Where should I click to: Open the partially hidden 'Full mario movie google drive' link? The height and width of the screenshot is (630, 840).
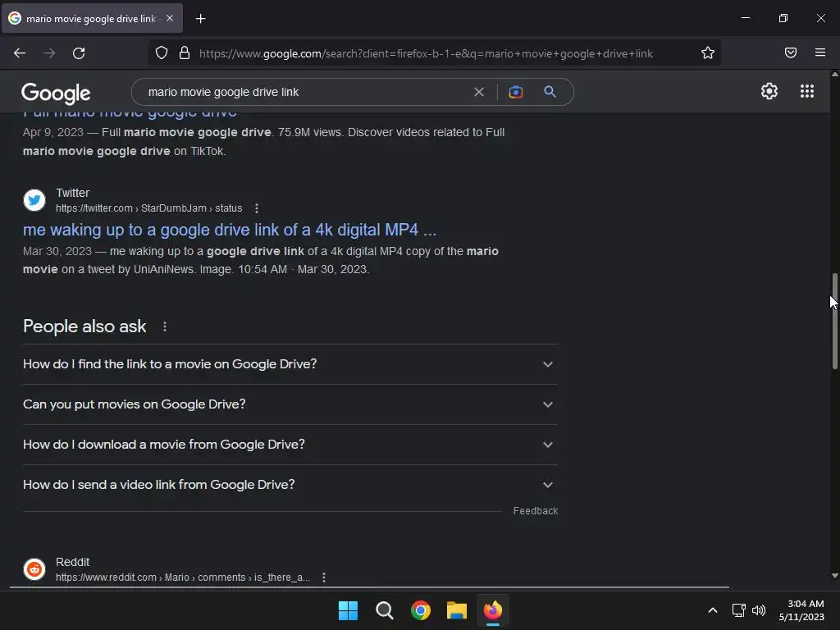coord(130,113)
